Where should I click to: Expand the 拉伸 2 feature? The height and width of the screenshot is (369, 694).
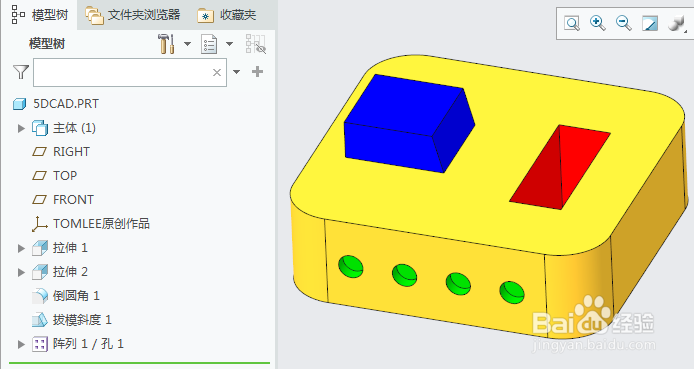pos(21,272)
